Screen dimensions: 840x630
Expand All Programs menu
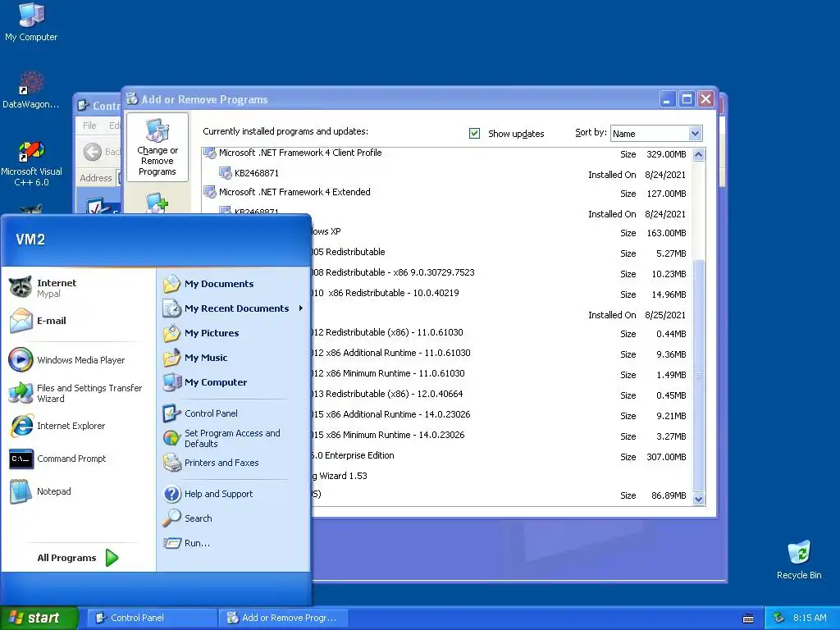click(x=78, y=558)
